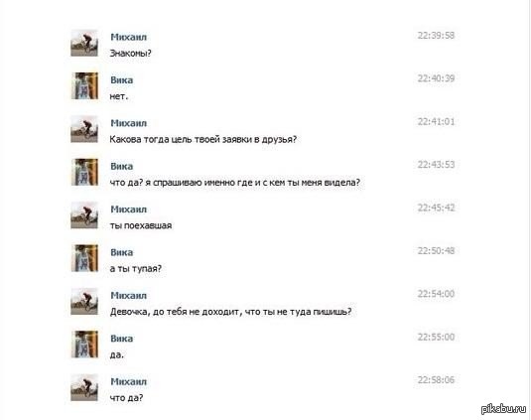The width and height of the screenshot is (531, 420).
Task: Click Вика's avatar beside the 'да.' message
Action: (x=84, y=345)
